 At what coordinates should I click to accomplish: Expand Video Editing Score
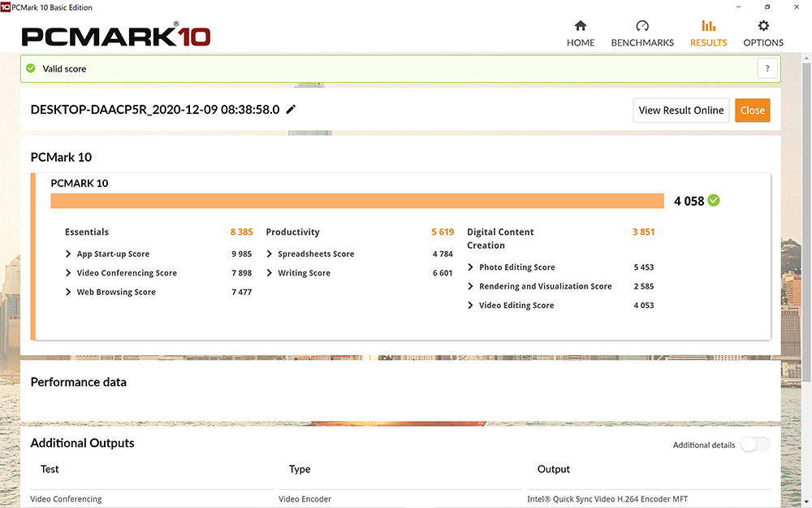point(470,306)
